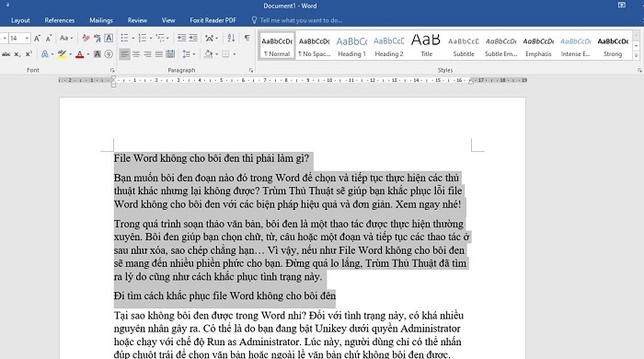Click the Borders icon
Image resolution: width=644 pixels, height=359 pixels.
pos(225,53)
